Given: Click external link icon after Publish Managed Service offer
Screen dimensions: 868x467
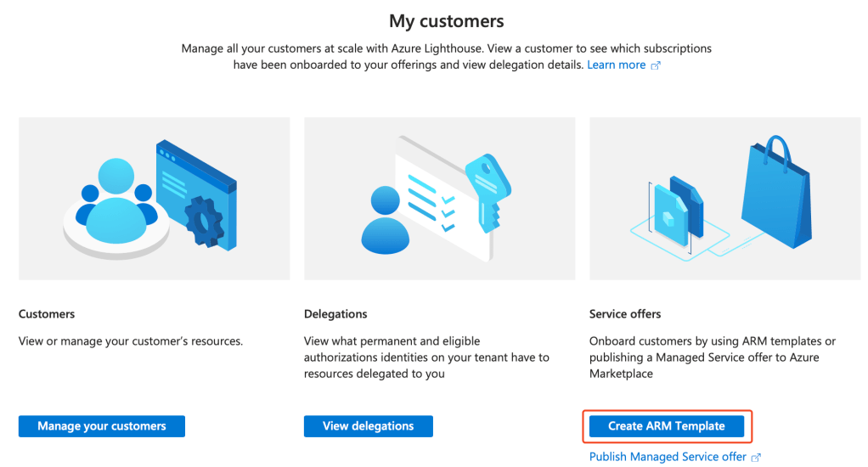Looking at the screenshot, I should click(x=756, y=458).
